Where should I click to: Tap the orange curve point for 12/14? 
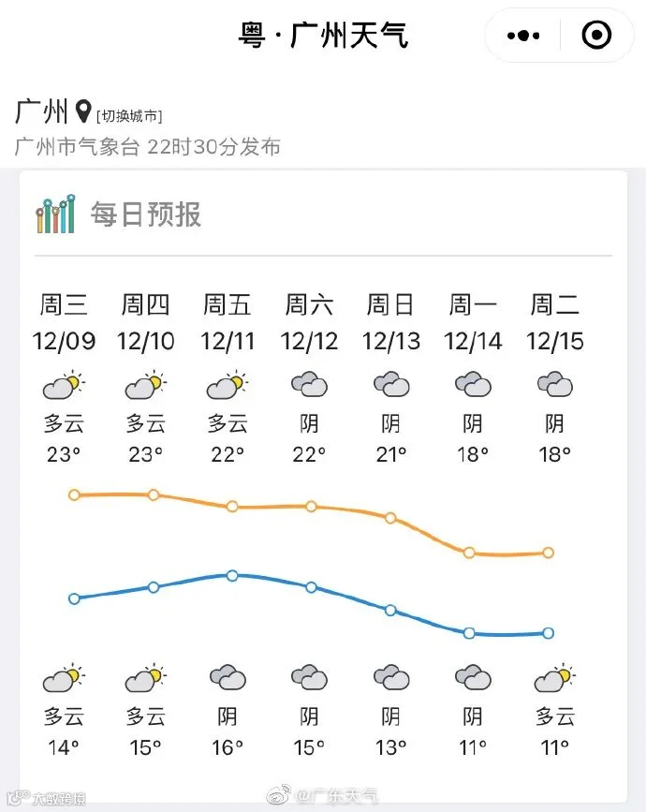[469, 553]
